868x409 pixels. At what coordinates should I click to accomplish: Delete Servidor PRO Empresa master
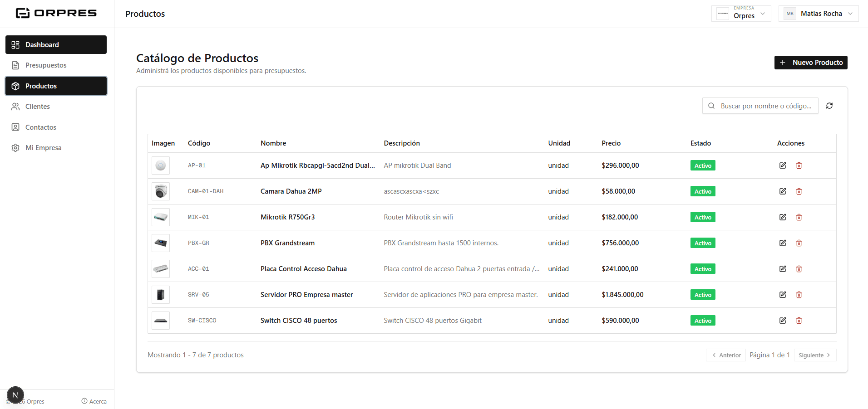pyautogui.click(x=799, y=295)
